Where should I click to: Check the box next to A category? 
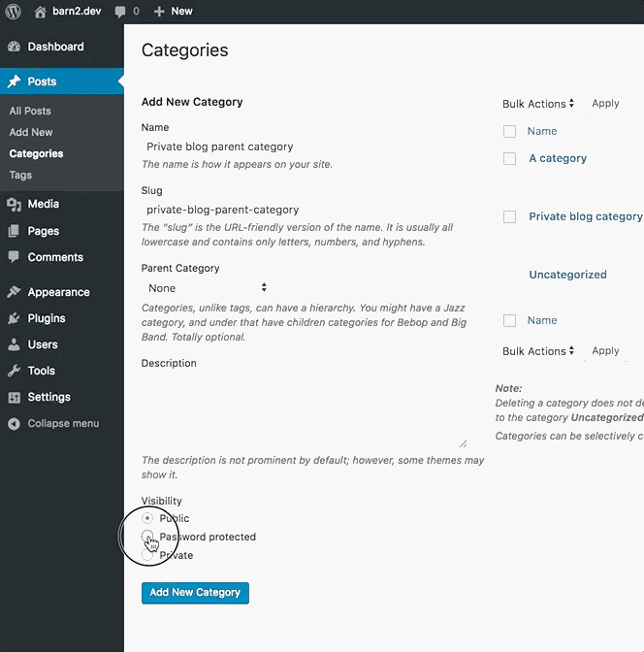coord(509,158)
